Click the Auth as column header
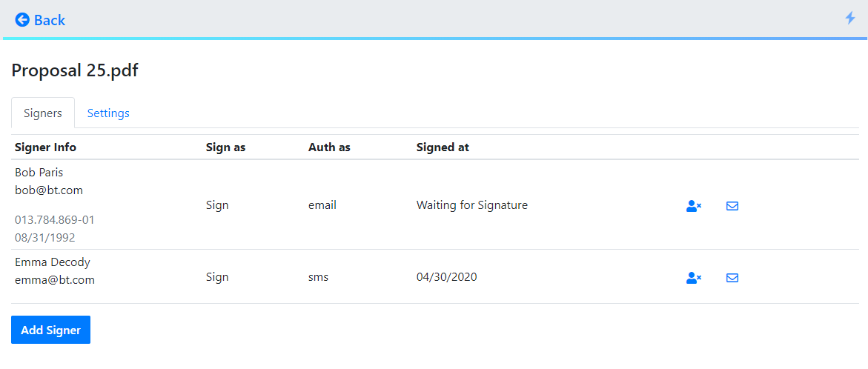Viewport: 868px width, 369px height. 329,147
